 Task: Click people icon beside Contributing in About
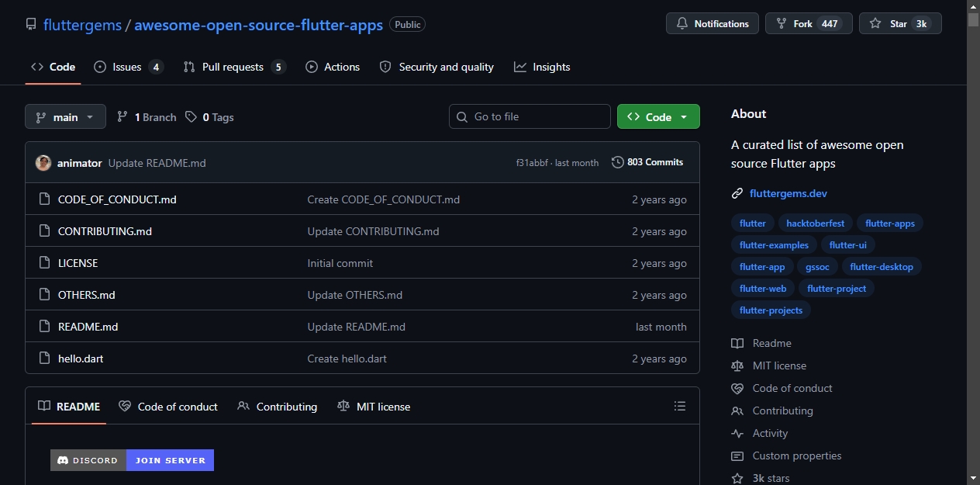tap(737, 411)
